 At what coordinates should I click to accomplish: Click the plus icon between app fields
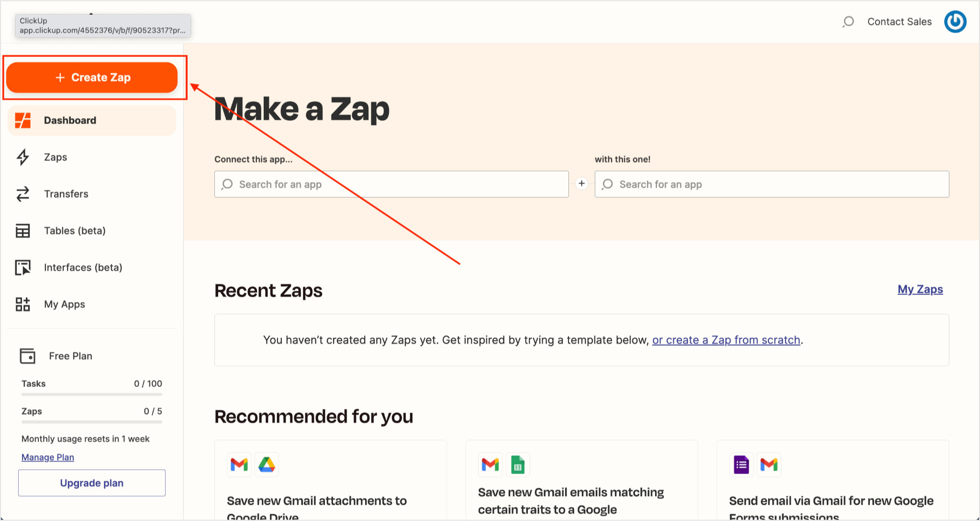[x=581, y=183]
